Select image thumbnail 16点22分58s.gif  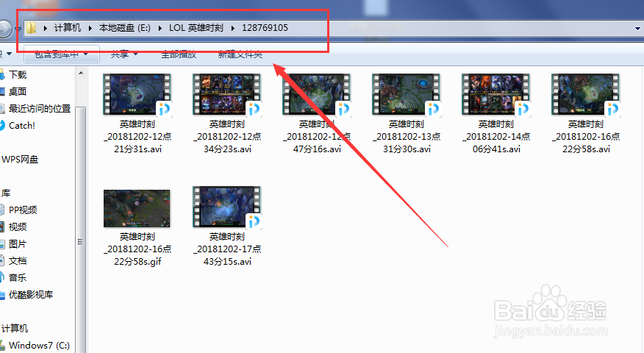[137, 208]
